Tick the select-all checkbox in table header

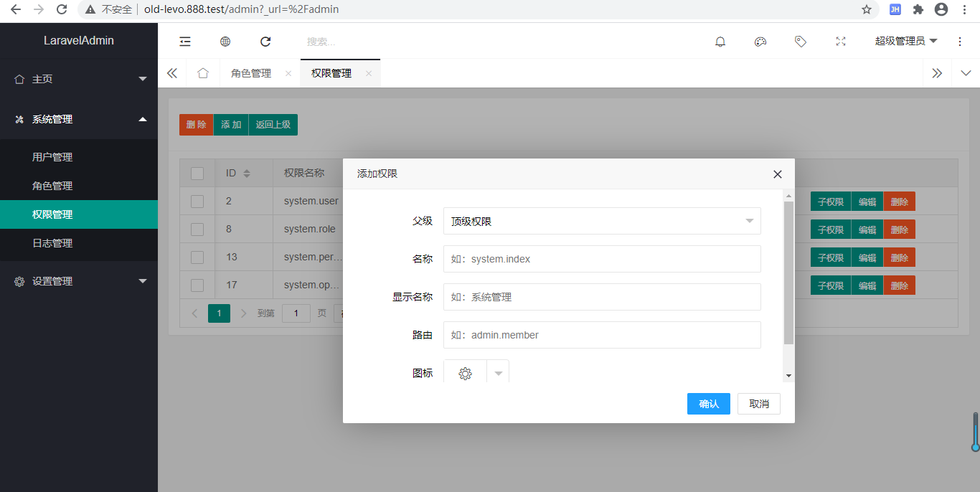point(197,174)
